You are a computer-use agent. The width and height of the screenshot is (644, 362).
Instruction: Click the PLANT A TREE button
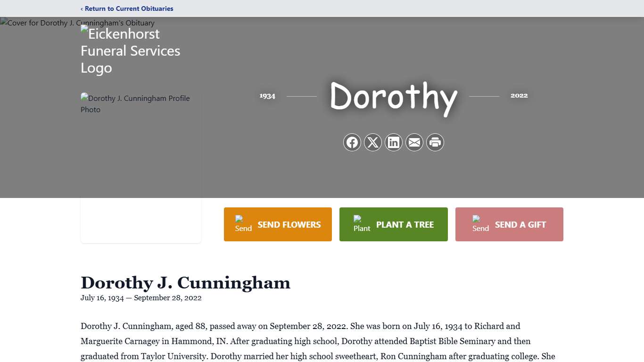[394, 224]
